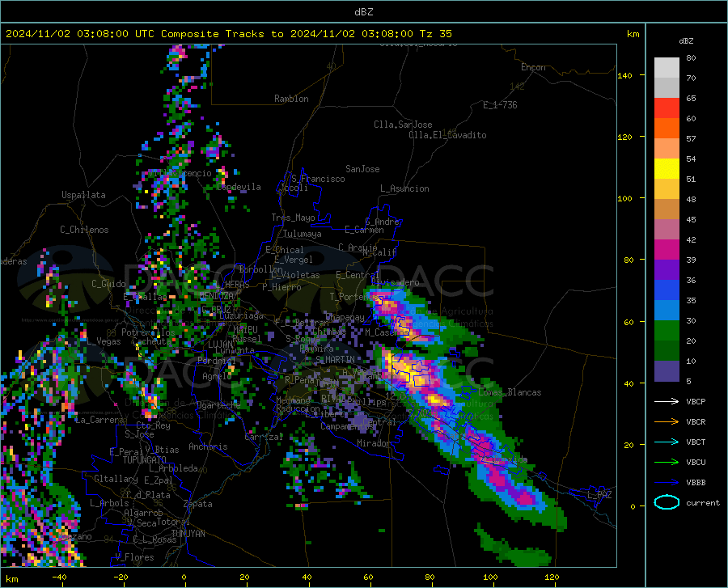Select the gold 48-51 dBZ swatch
The width and height of the screenshot is (728, 588).
667,189
